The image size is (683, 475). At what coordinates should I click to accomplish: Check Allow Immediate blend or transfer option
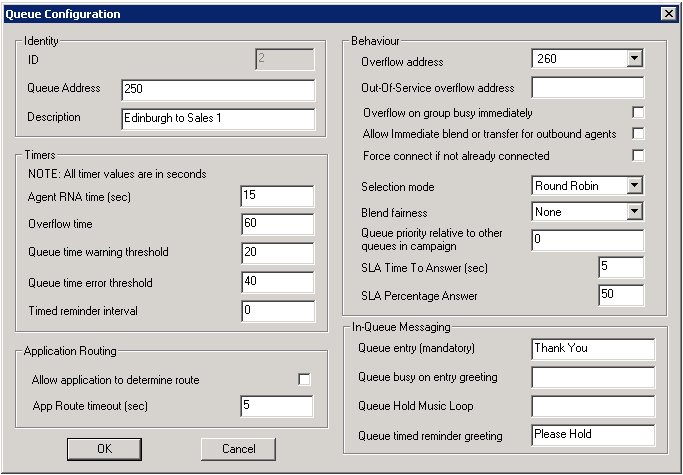[638, 134]
